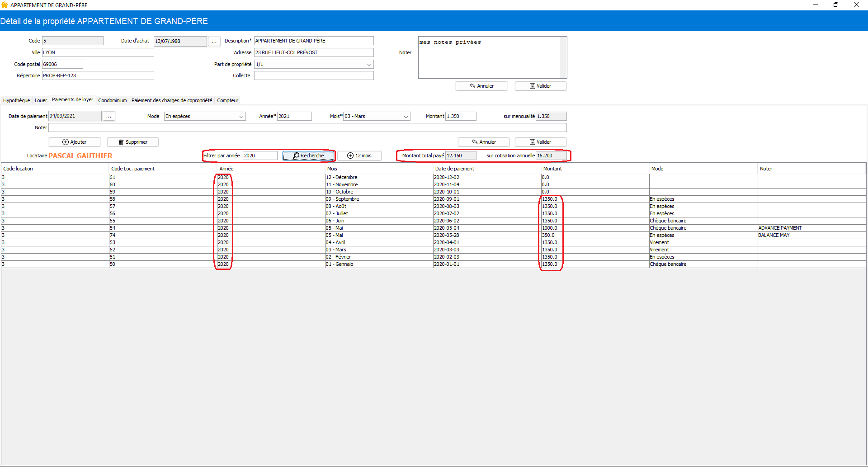
Task: Sort by the Mois column header
Action: point(379,169)
